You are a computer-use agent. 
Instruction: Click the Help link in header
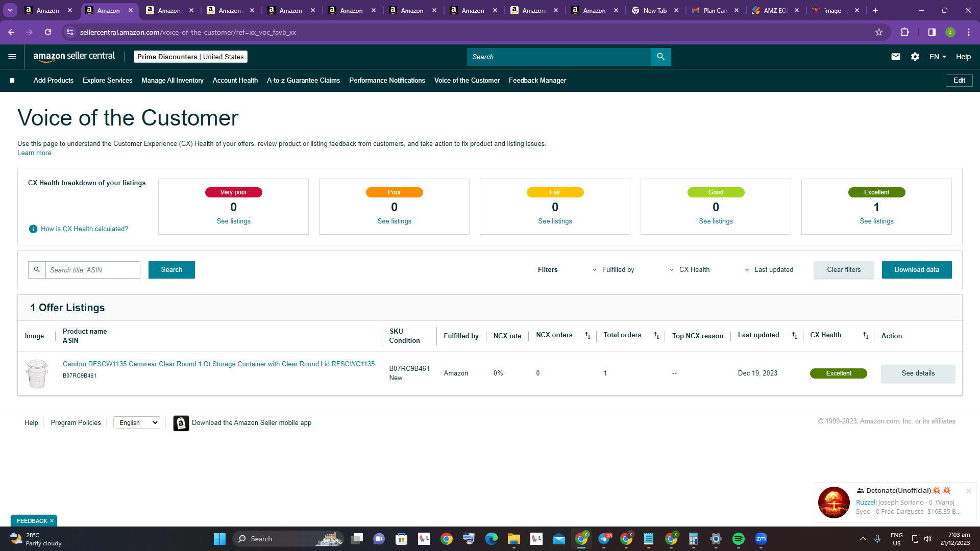(x=963, y=57)
